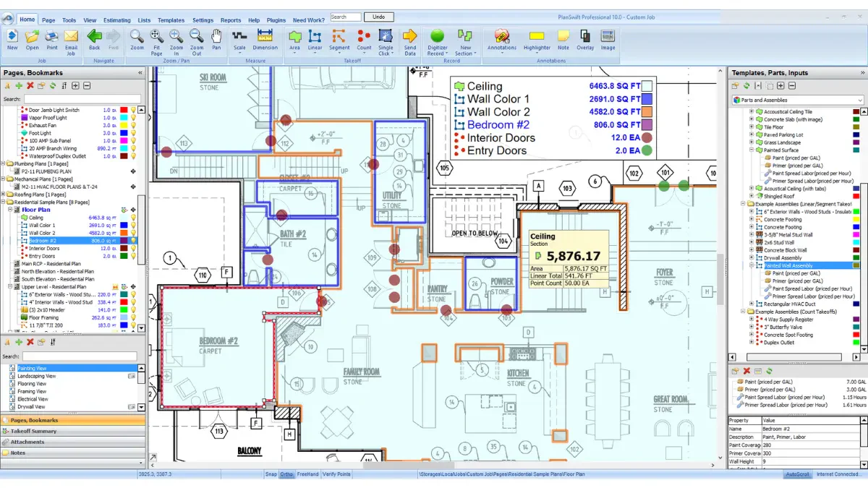Screen dimensions: 868x488
Task: Toggle lightbulb visibility for Ceiling item
Action: [133, 218]
